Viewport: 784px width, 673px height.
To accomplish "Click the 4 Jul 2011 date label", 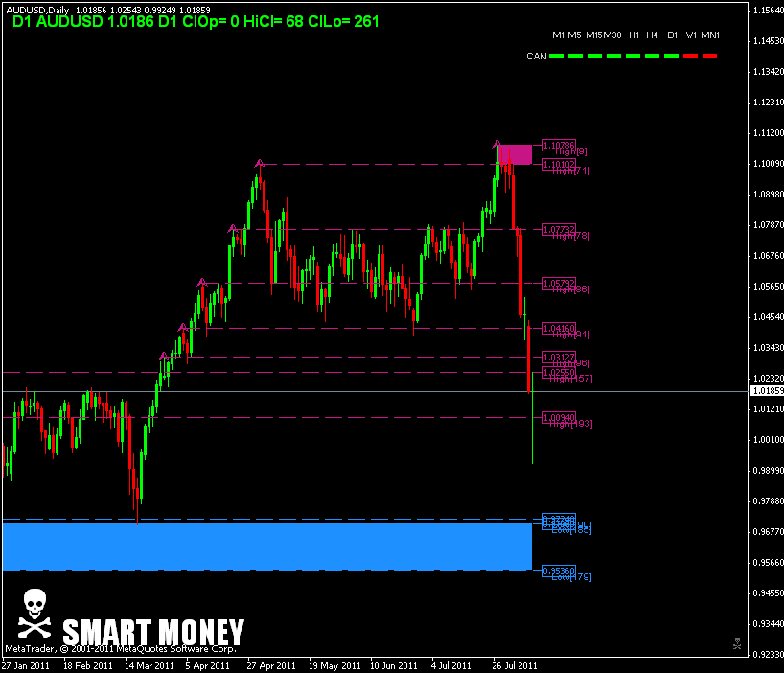I will [451, 665].
